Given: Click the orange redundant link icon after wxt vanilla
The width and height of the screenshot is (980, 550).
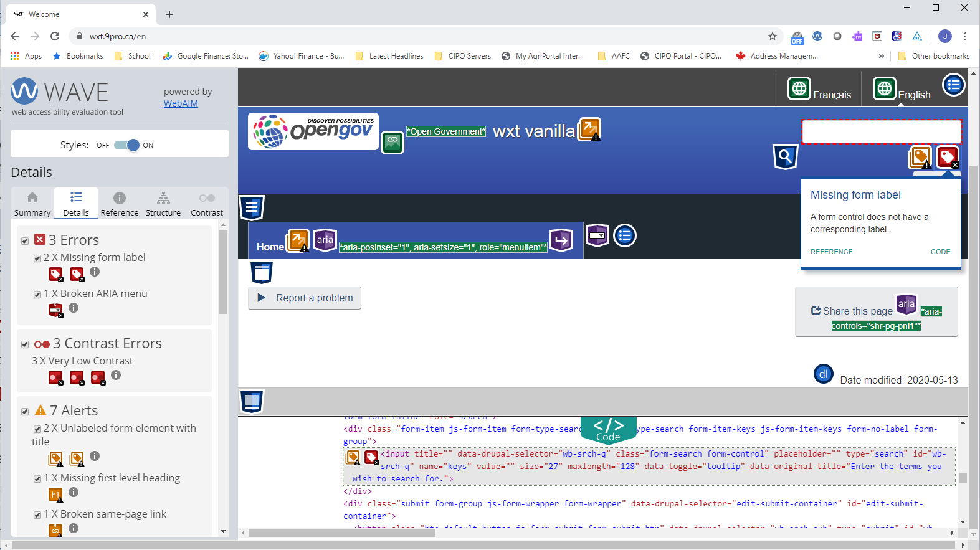Looking at the screenshot, I should pos(589,129).
